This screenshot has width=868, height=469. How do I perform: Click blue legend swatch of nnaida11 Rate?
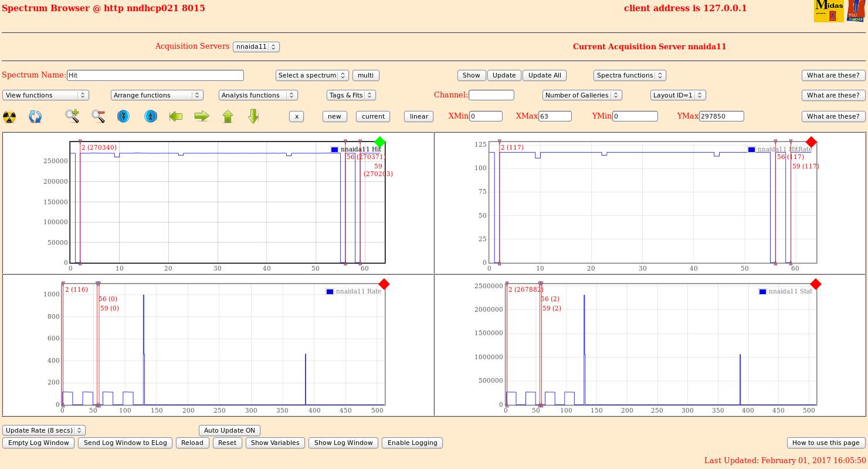tap(330, 292)
